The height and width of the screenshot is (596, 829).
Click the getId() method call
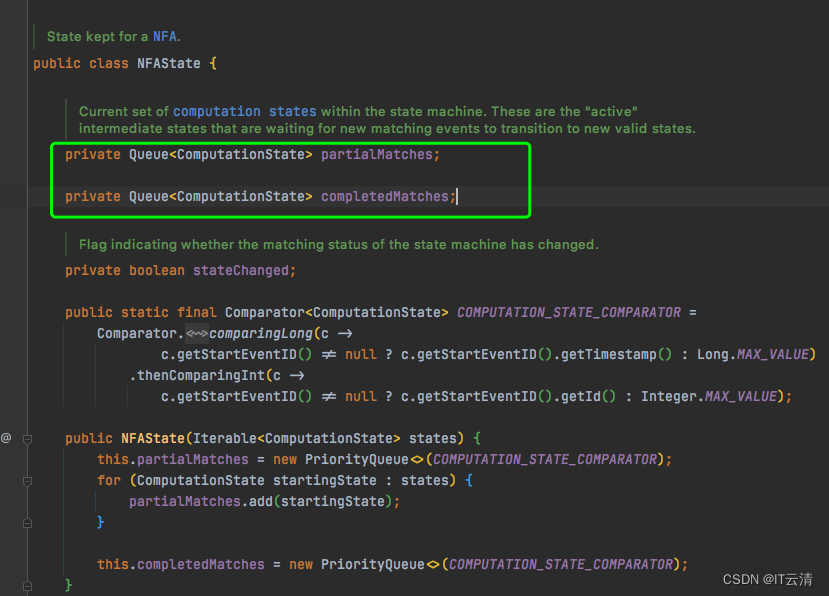point(588,397)
